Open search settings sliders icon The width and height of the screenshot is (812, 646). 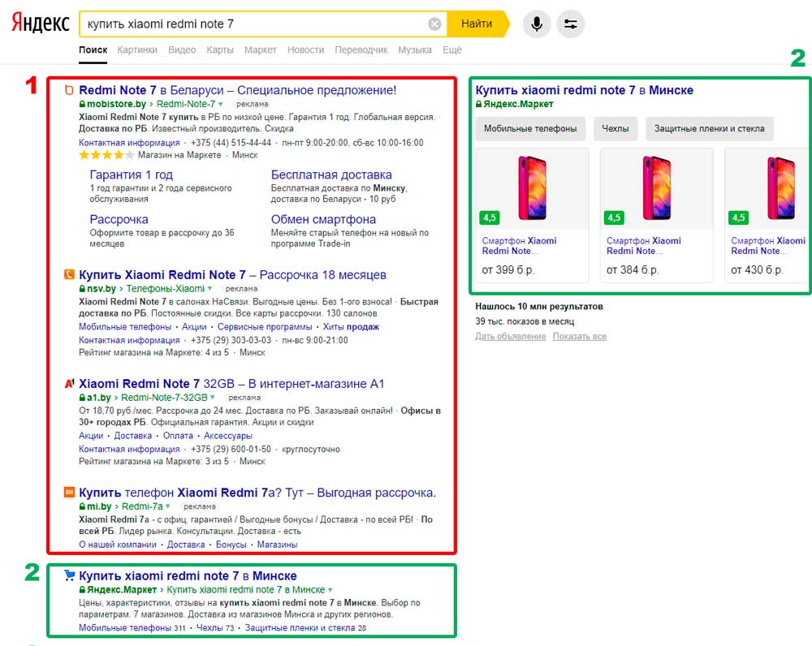571,24
